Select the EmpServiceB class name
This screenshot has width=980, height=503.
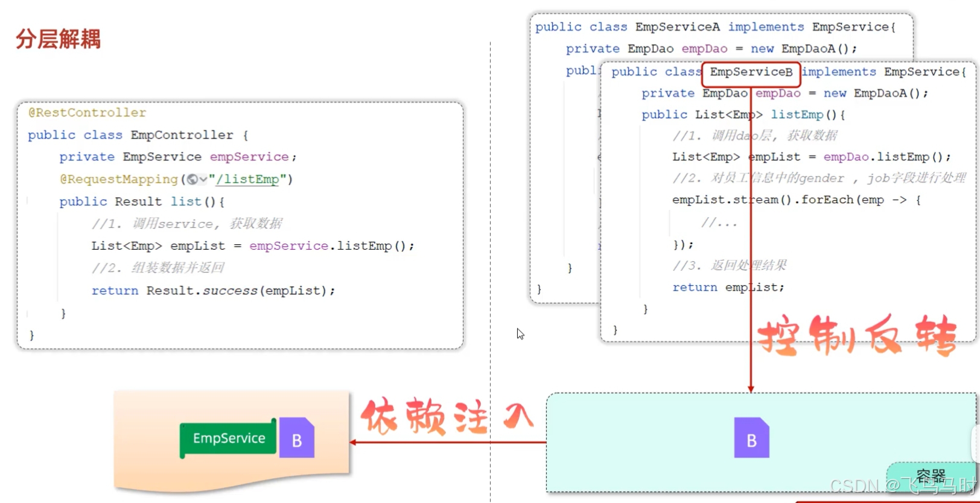pos(751,72)
